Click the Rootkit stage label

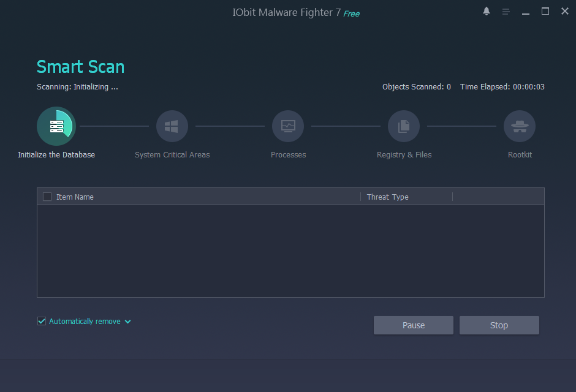(520, 155)
